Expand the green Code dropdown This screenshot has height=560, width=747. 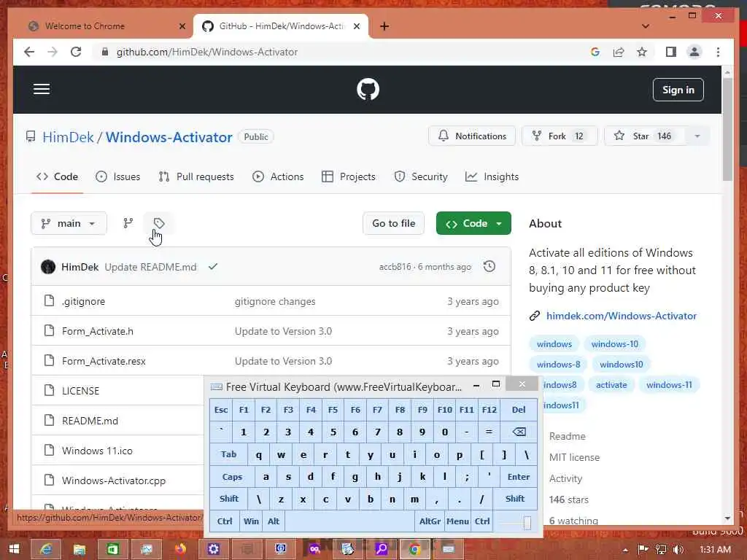[473, 223]
